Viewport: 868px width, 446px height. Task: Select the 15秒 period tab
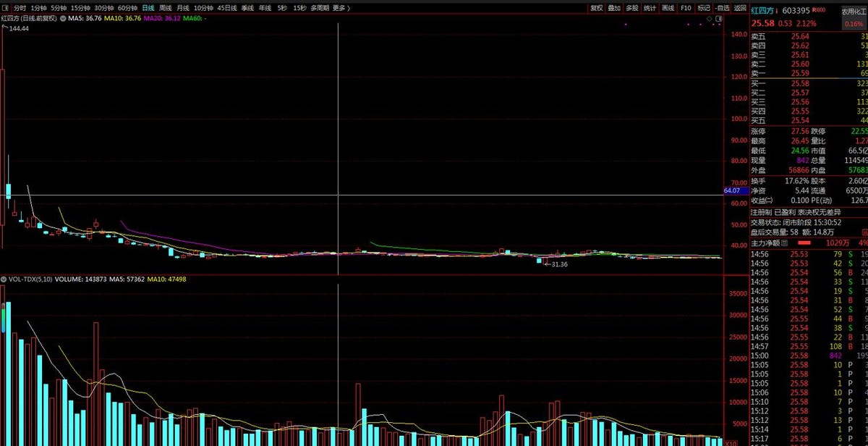coord(299,8)
